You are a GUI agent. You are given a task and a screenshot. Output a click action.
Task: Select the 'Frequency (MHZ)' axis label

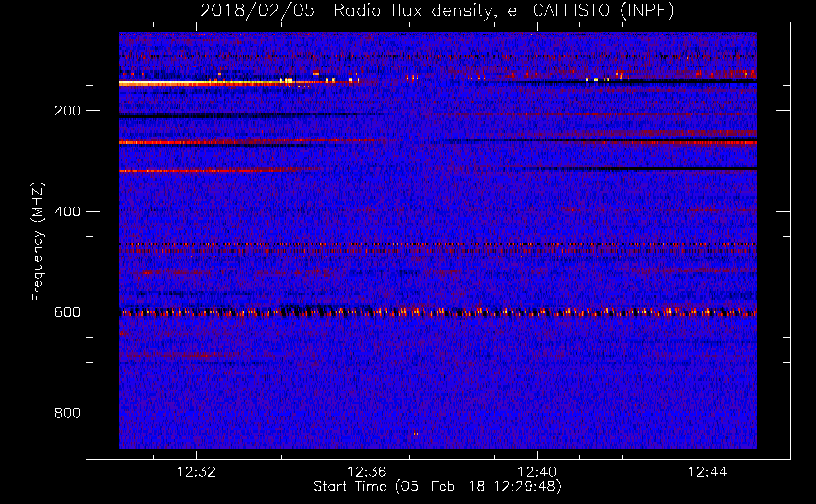tap(38, 242)
